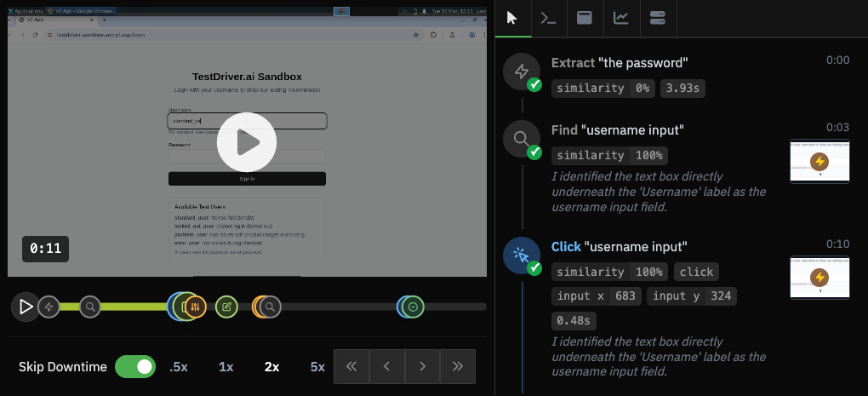
Task: Click the "0.48s" duration badge
Action: pyautogui.click(x=574, y=321)
